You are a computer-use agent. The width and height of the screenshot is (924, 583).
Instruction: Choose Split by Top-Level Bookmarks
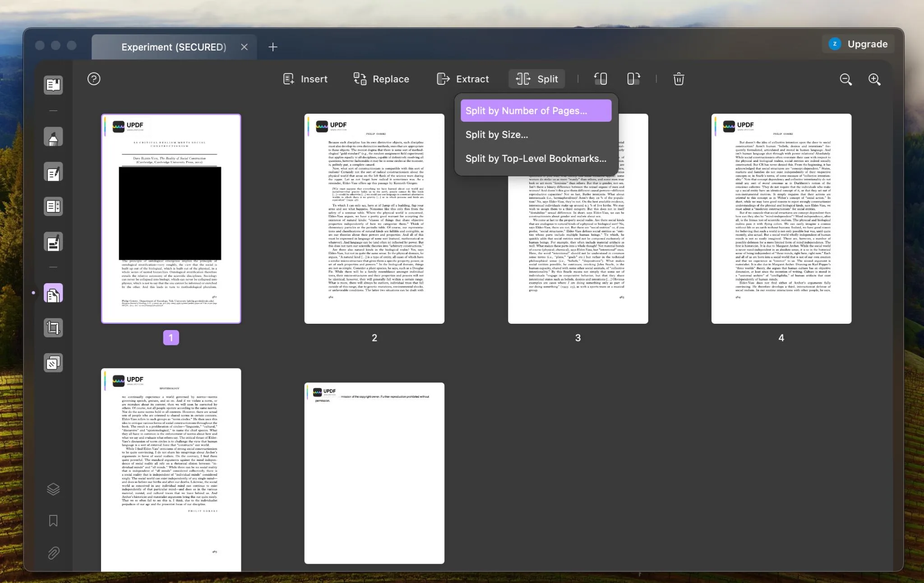tap(536, 159)
